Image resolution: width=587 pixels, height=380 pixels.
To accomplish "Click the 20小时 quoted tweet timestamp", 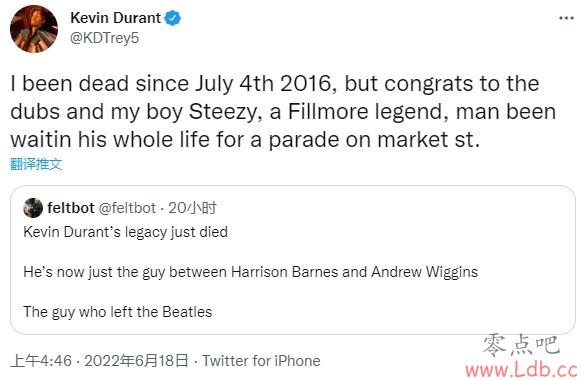I will [192, 207].
